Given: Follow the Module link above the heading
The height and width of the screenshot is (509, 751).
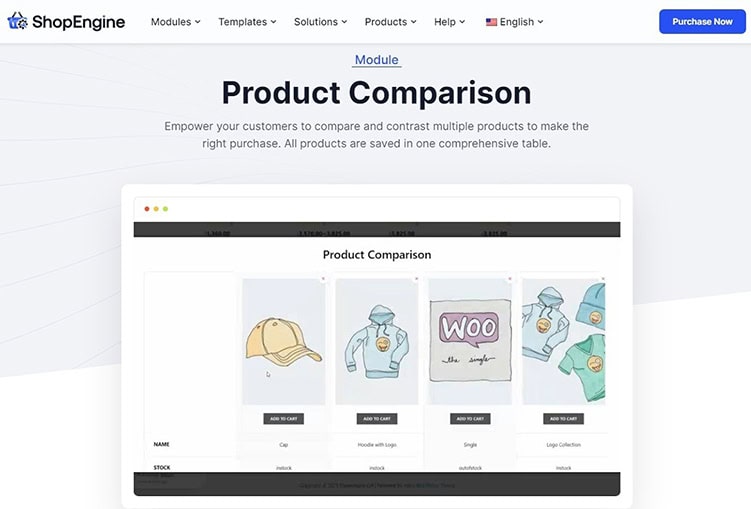Looking at the screenshot, I should 376,60.
